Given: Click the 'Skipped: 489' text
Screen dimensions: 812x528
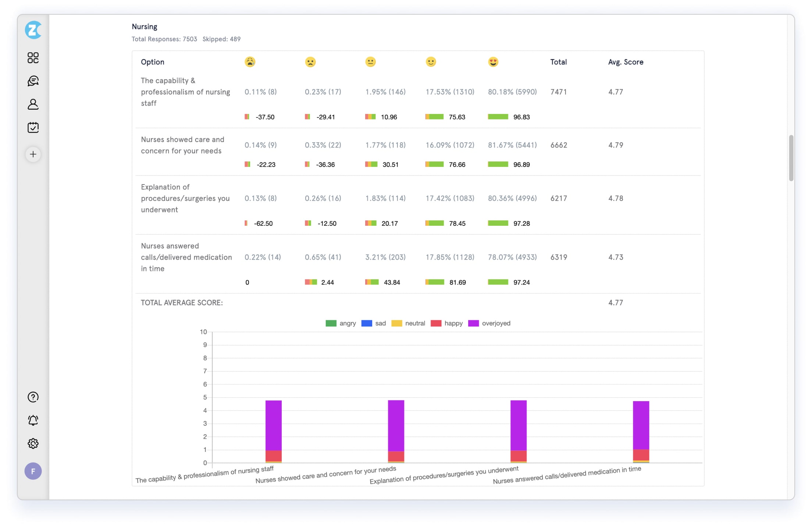Looking at the screenshot, I should (221, 39).
